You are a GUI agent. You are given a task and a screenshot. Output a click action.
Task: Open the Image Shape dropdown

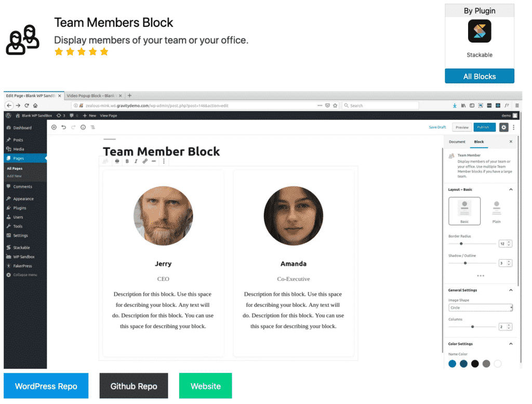(x=481, y=307)
